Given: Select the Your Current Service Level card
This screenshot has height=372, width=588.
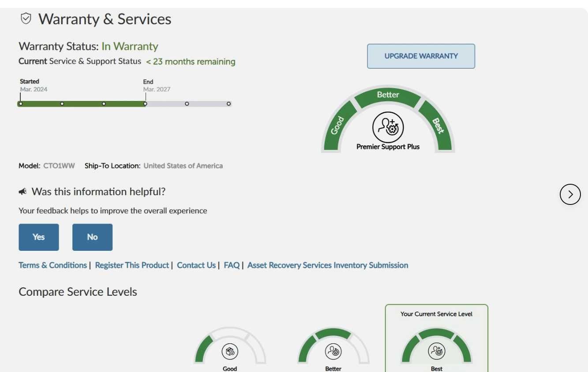Looking at the screenshot, I should (437, 338).
